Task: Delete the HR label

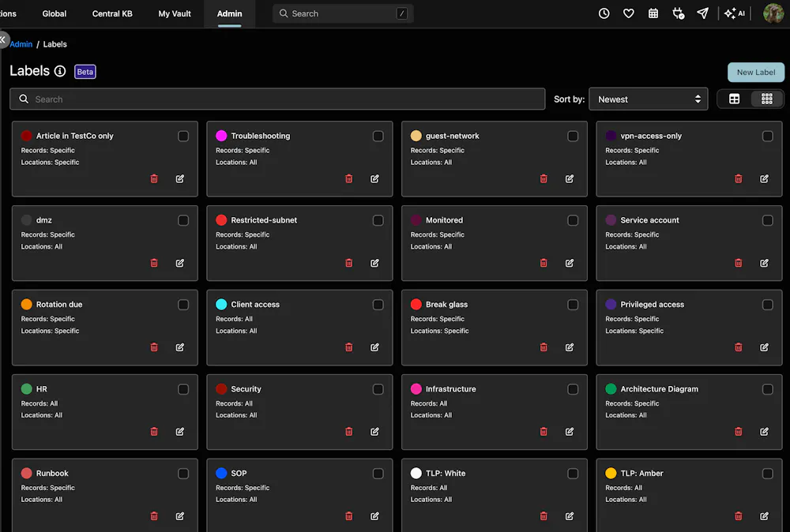Action: coord(154,431)
